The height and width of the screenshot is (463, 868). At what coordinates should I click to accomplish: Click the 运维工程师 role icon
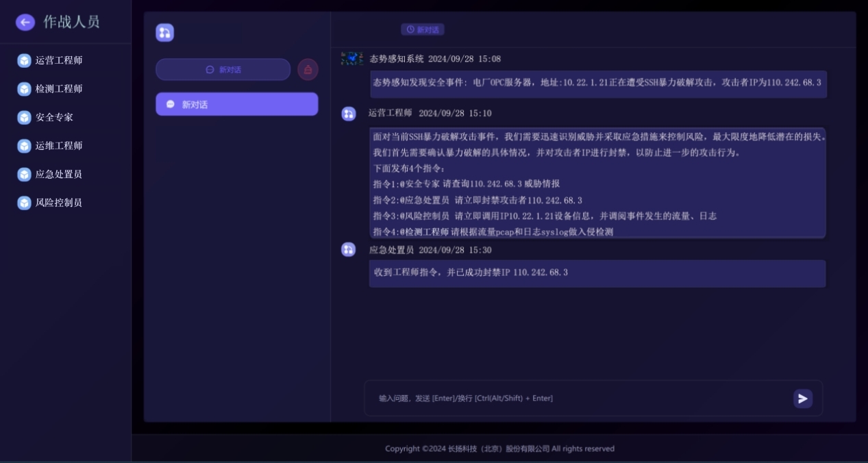pyautogui.click(x=23, y=145)
